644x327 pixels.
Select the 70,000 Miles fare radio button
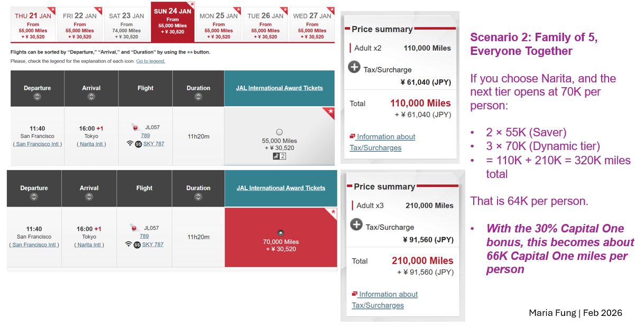pyautogui.click(x=281, y=233)
